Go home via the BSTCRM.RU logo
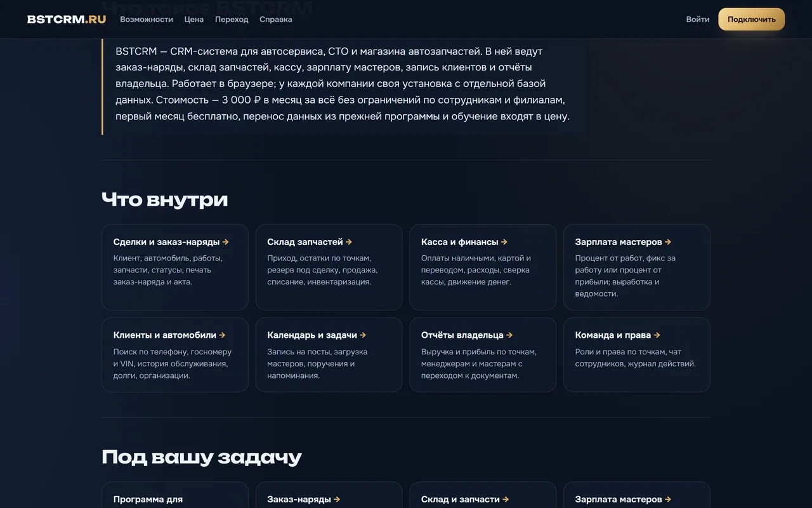The image size is (812, 508). click(67, 19)
